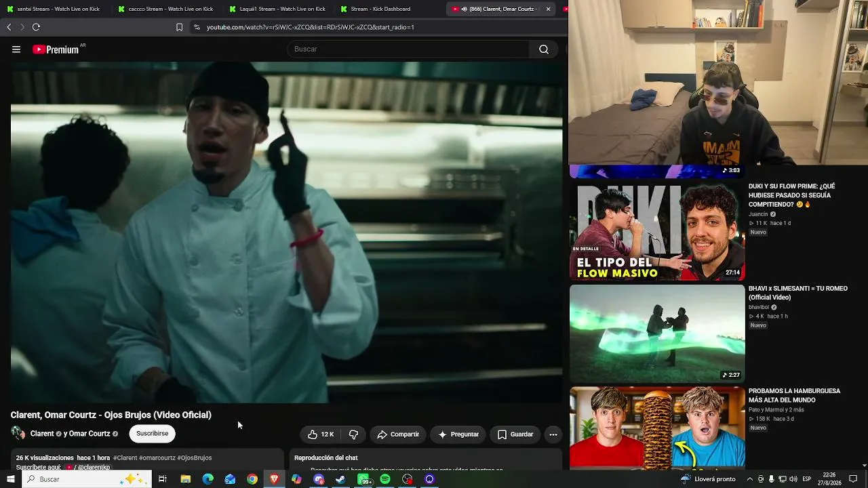Image resolution: width=868 pixels, height=488 pixels.
Task: Open the DUKI y su Flow Prime thumbnail
Action: [657, 231]
